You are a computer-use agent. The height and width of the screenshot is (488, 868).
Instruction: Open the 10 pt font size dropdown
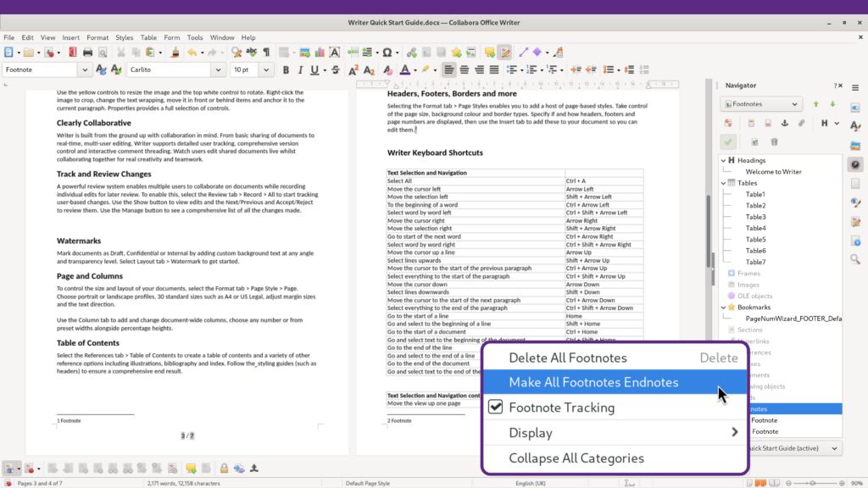[266, 69]
